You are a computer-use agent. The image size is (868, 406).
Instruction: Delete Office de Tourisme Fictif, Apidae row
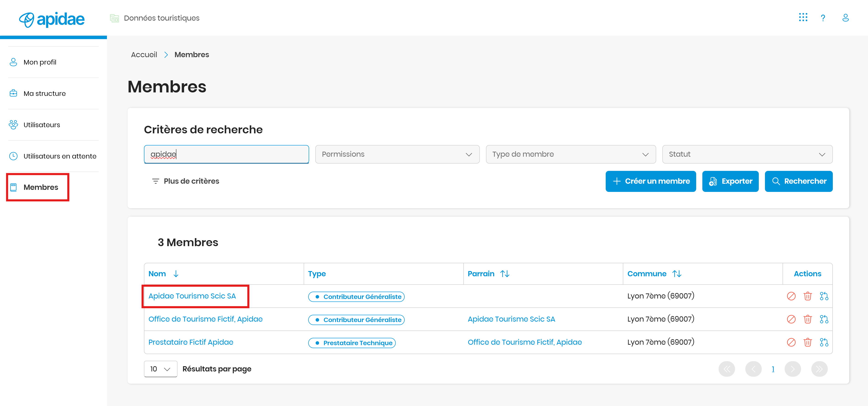point(808,319)
